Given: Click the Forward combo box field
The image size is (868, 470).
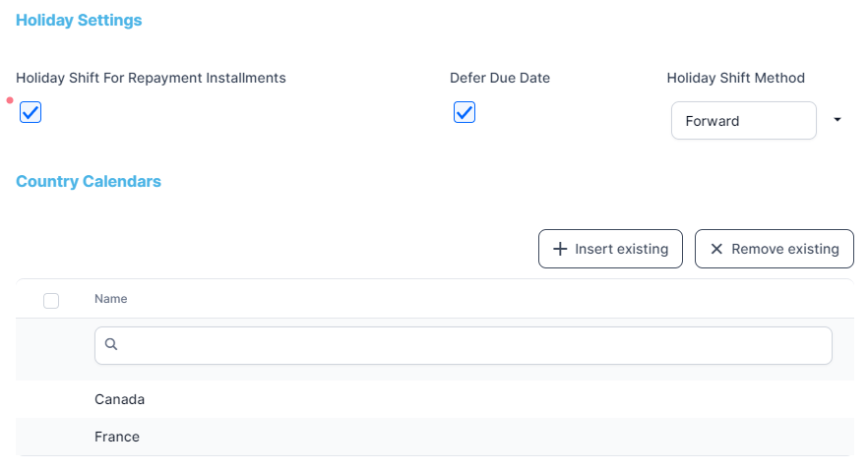Looking at the screenshot, I should 743,121.
